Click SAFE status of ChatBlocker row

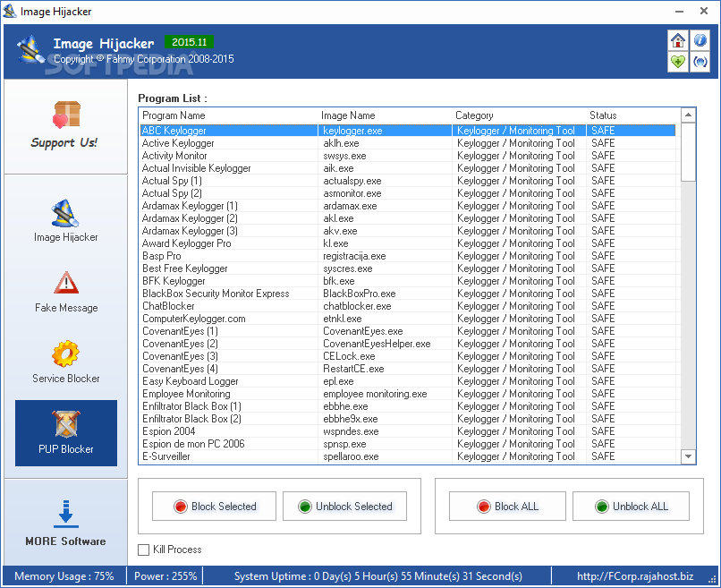[603, 306]
